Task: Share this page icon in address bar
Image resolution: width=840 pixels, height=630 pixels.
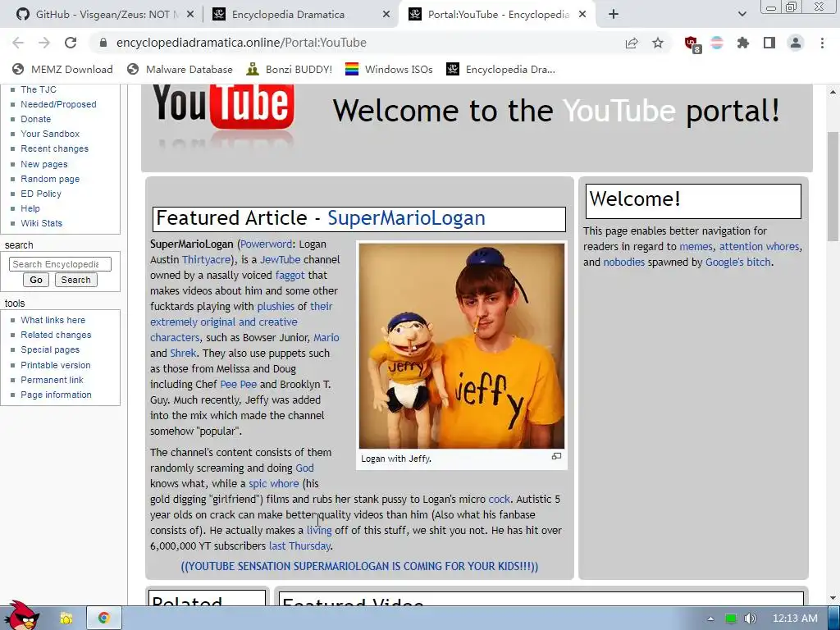Action: [632, 43]
